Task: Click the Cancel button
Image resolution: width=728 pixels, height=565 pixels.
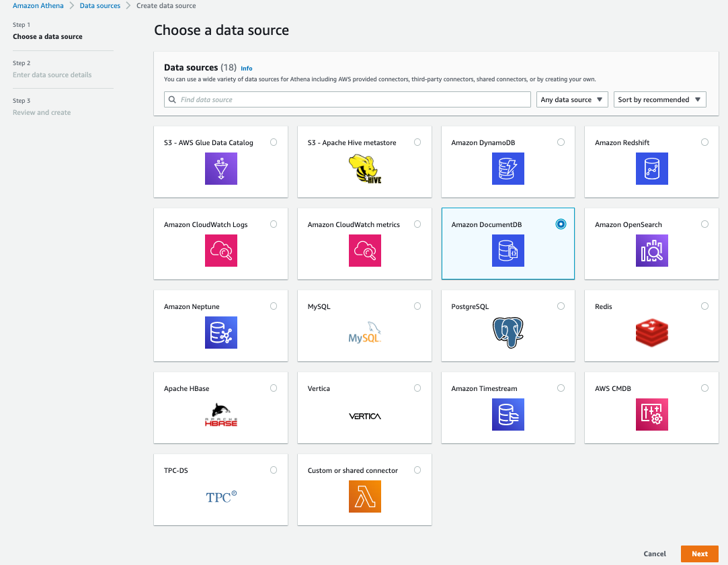Action: 655,554
